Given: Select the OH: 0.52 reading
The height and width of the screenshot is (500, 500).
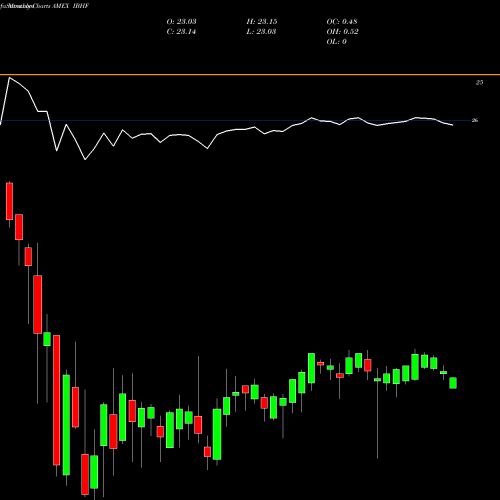Looking at the screenshot, I should [x=342, y=32].
